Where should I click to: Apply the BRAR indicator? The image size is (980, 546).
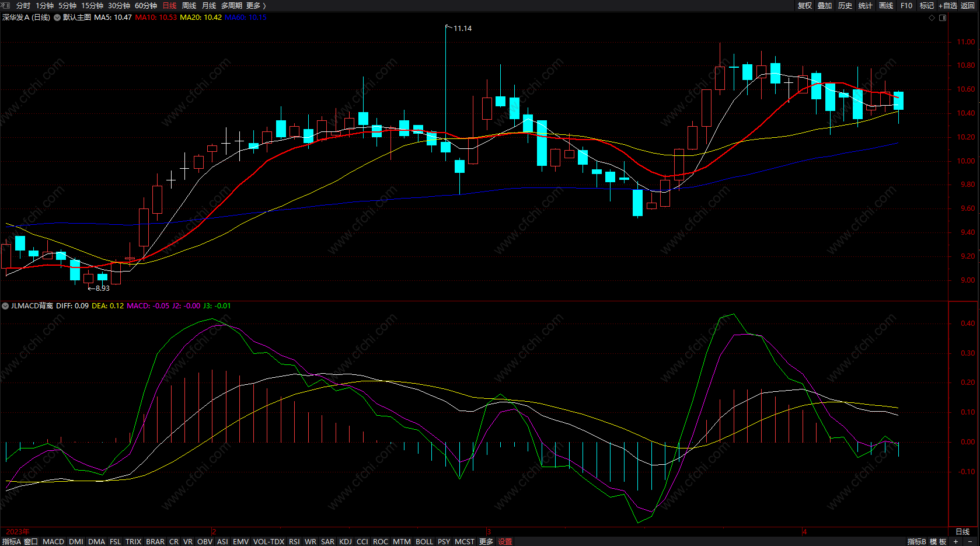tap(155, 542)
